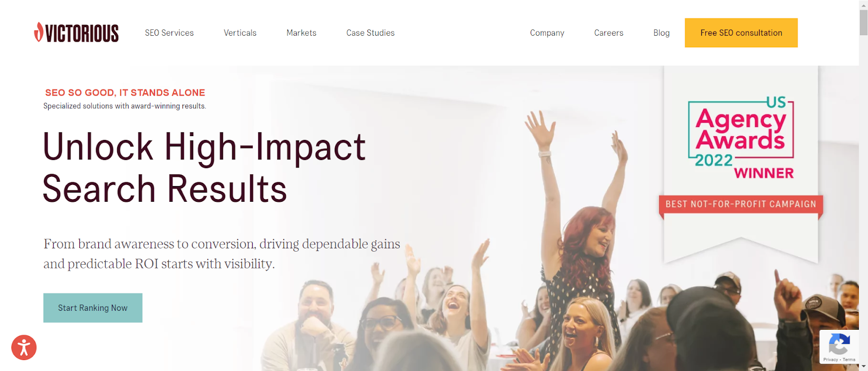
Task: Click the reCAPTCHA Privacy link
Action: [830, 360]
